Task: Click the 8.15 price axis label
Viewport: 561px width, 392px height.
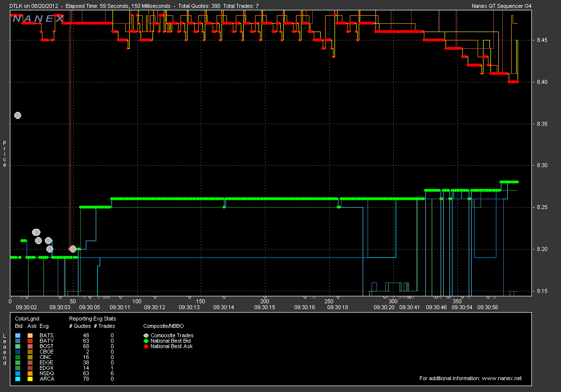Action: (542, 291)
